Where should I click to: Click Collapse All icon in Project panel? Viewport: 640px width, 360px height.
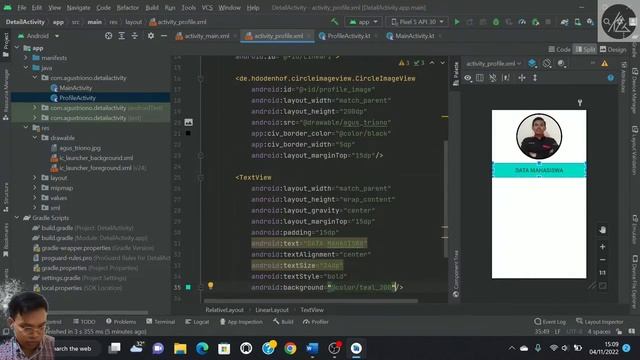coord(134,36)
